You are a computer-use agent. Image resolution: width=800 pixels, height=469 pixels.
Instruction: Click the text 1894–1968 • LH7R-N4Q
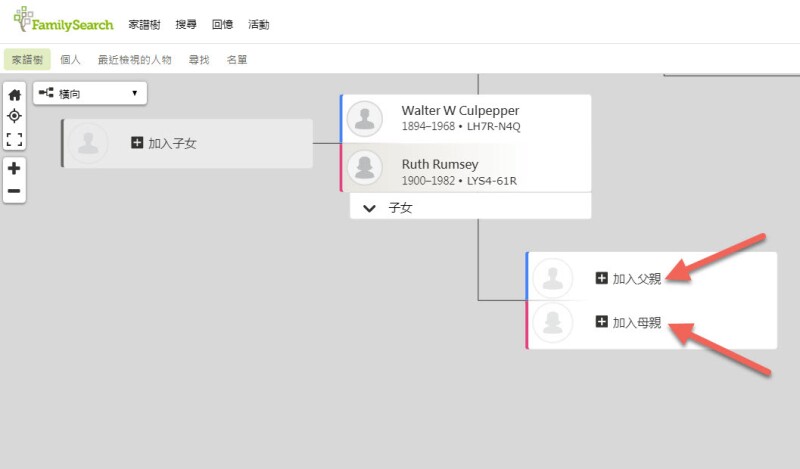pos(461,127)
